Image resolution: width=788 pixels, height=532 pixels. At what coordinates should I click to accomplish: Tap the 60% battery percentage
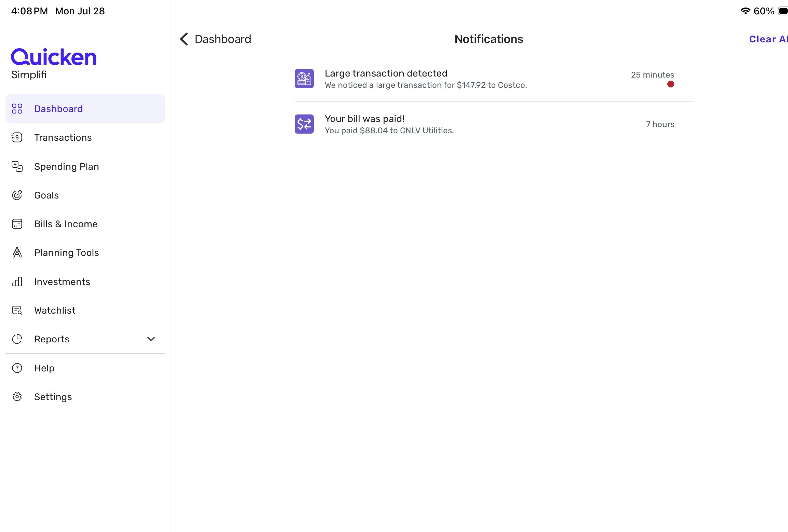point(764,11)
